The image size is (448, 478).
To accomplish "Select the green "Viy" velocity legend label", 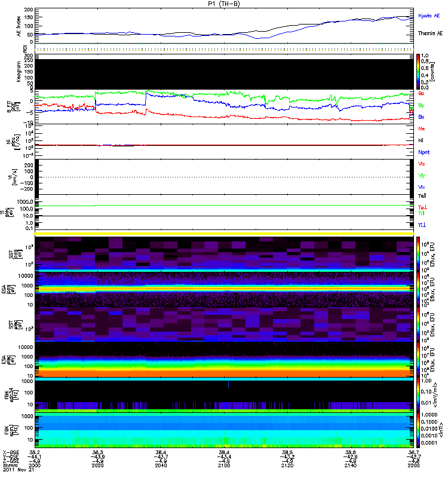I will [x=422, y=176].
